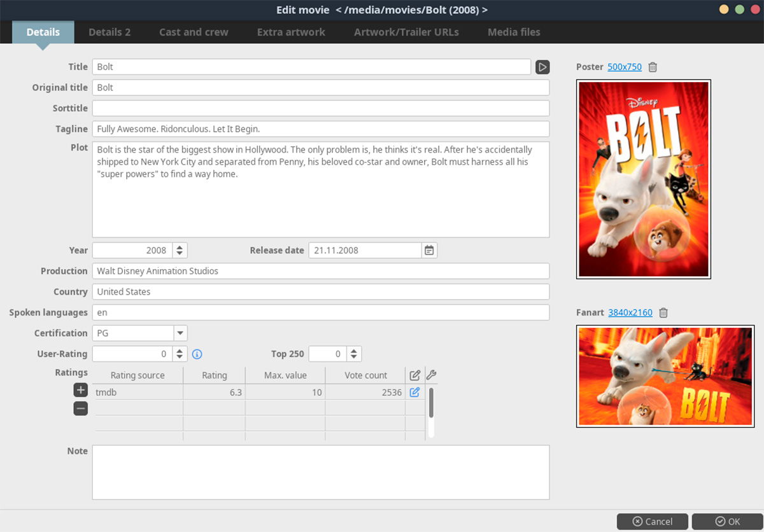Viewport: 764px width, 532px height.
Task: Switch to the Details tab
Action: point(43,32)
